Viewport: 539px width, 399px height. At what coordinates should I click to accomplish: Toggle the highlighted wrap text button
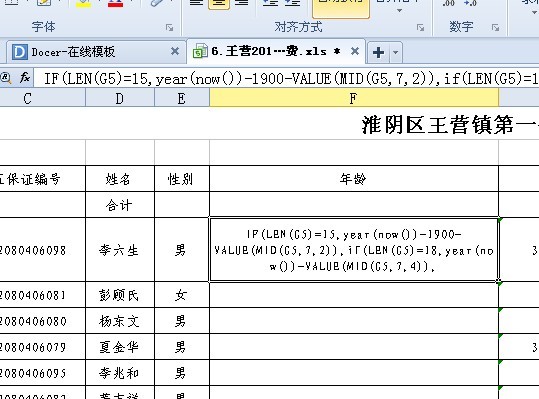341,9
